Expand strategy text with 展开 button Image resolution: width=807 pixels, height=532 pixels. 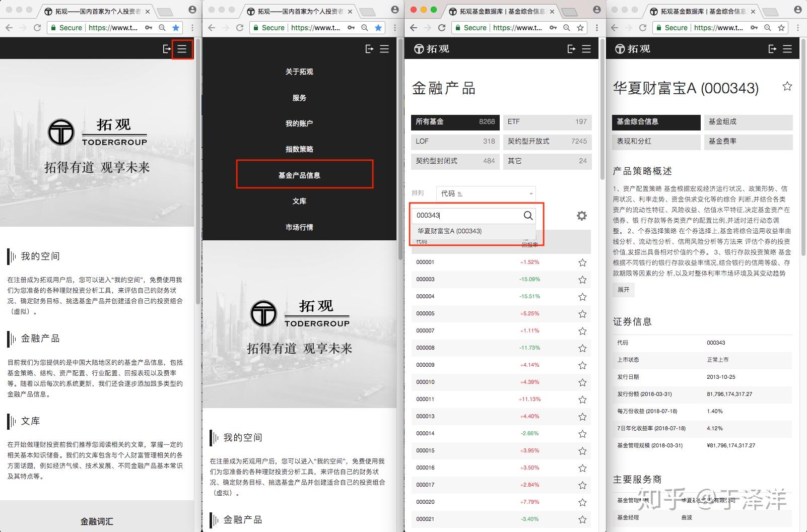tap(624, 290)
